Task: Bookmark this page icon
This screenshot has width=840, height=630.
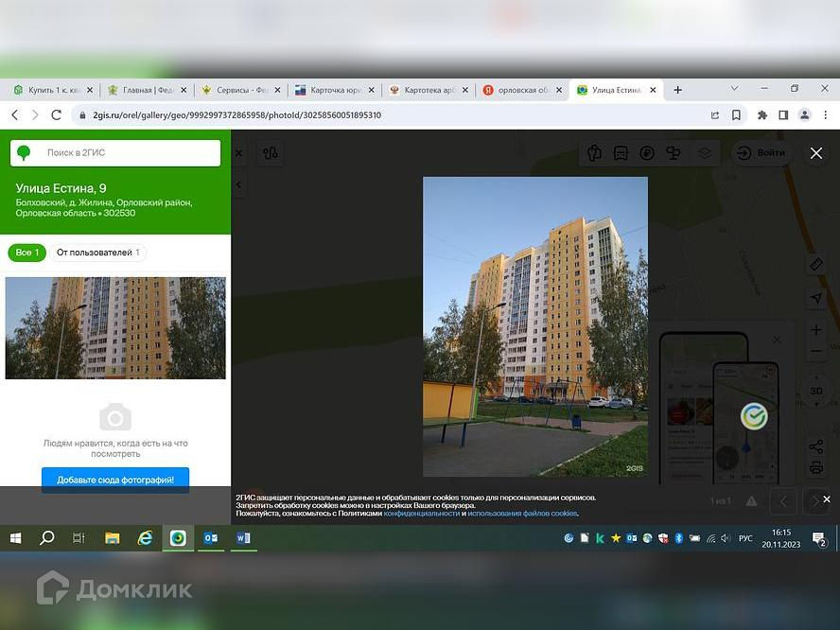Action: click(737, 114)
